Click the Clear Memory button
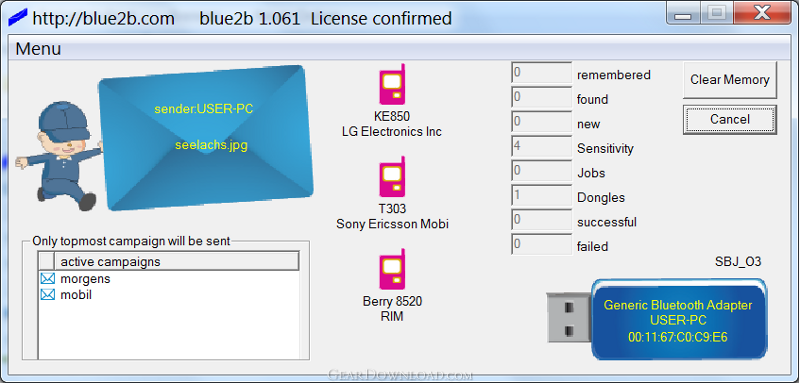The image size is (800, 383). (x=730, y=80)
